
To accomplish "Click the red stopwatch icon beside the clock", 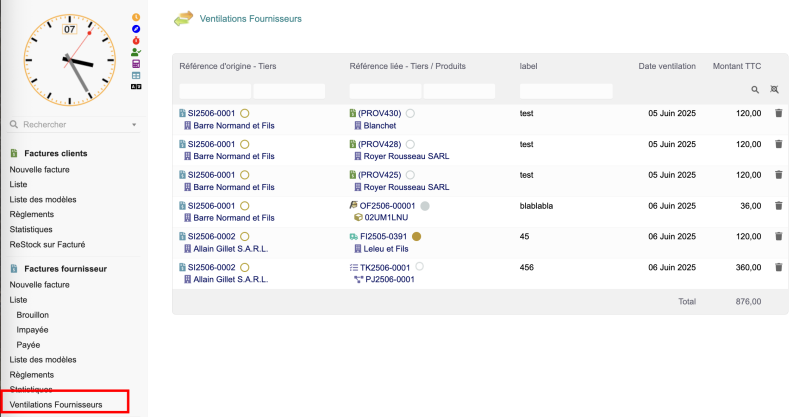I will pyautogui.click(x=136, y=40).
